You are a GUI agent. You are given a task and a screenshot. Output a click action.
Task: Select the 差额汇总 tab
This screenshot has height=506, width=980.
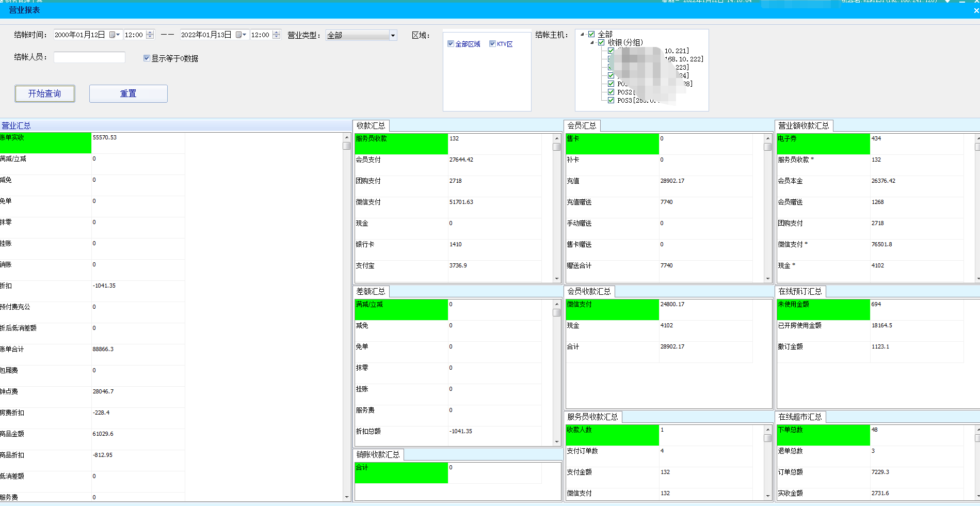(371, 291)
